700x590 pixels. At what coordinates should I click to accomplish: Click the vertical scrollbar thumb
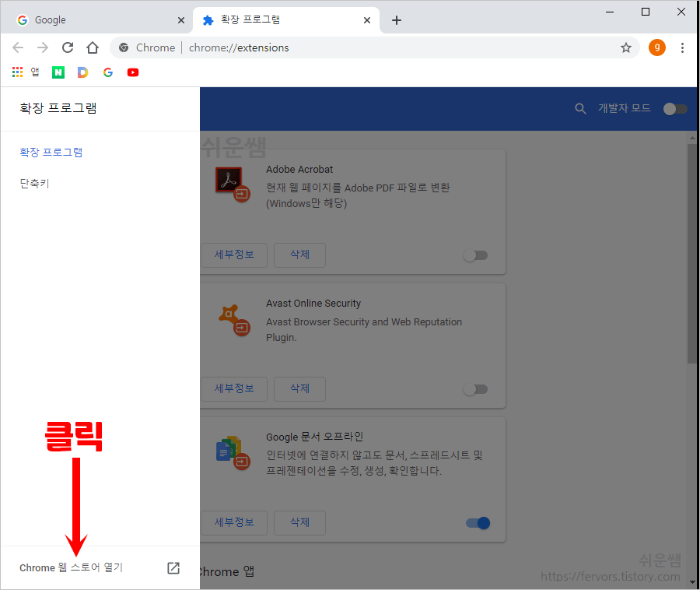tap(692, 254)
